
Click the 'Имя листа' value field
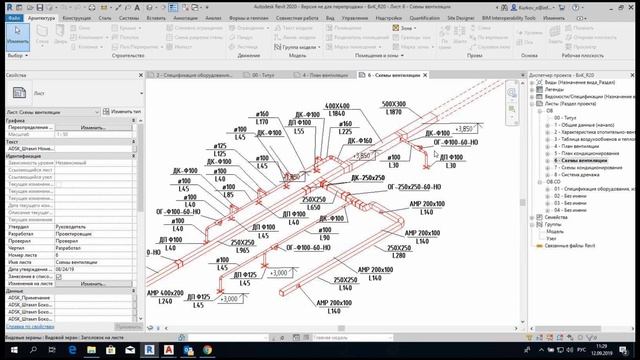[93, 262]
